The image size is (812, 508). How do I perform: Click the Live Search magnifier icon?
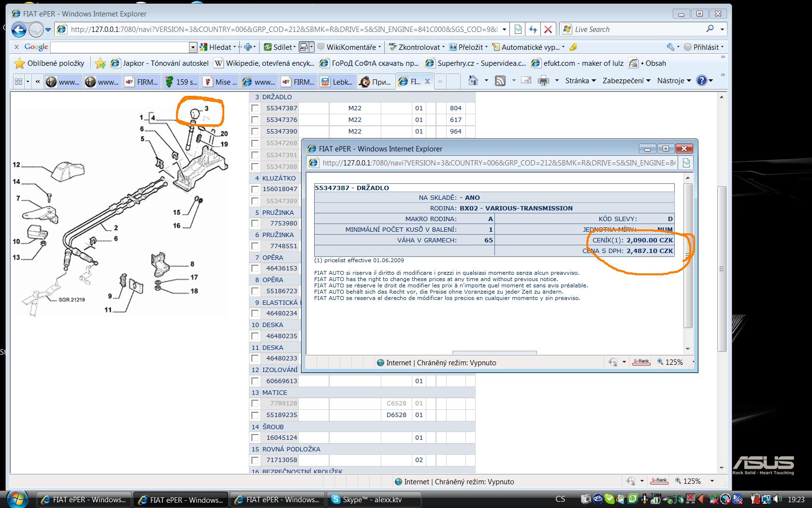[710, 29]
